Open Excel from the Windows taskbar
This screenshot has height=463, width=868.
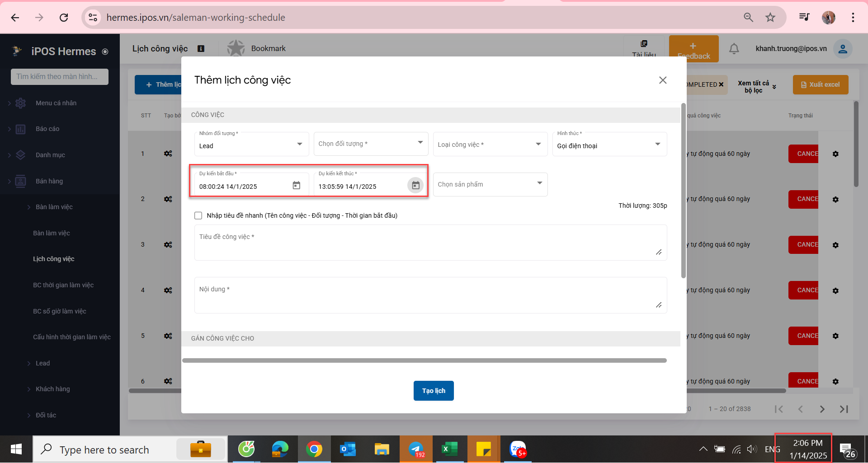click(x=449, y=449)
